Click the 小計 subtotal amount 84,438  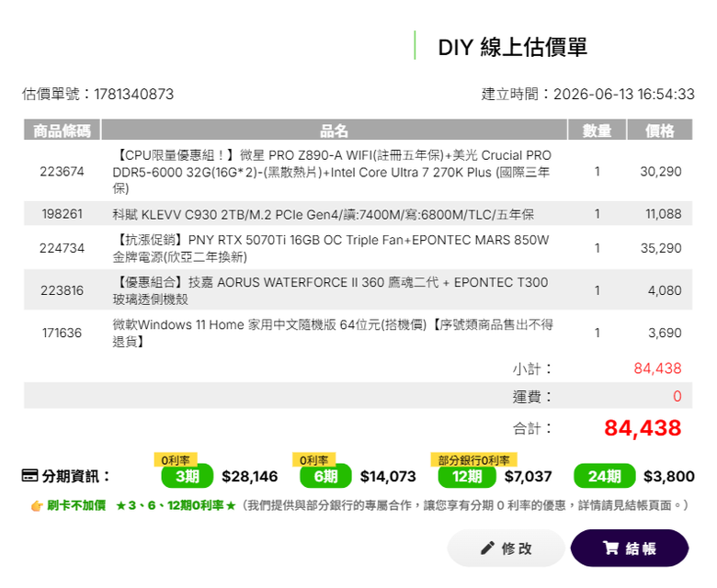(x=657, y=368)
